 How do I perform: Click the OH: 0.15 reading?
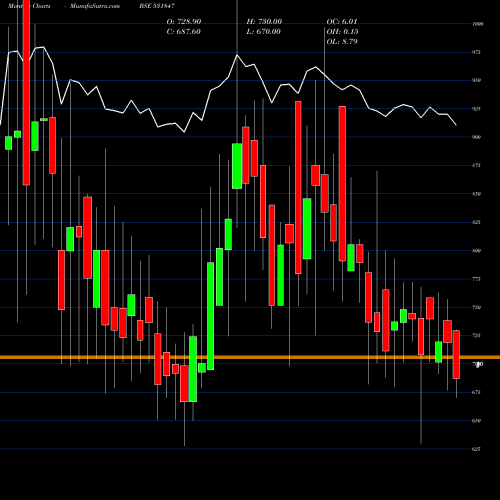click(x=342, y=31)
